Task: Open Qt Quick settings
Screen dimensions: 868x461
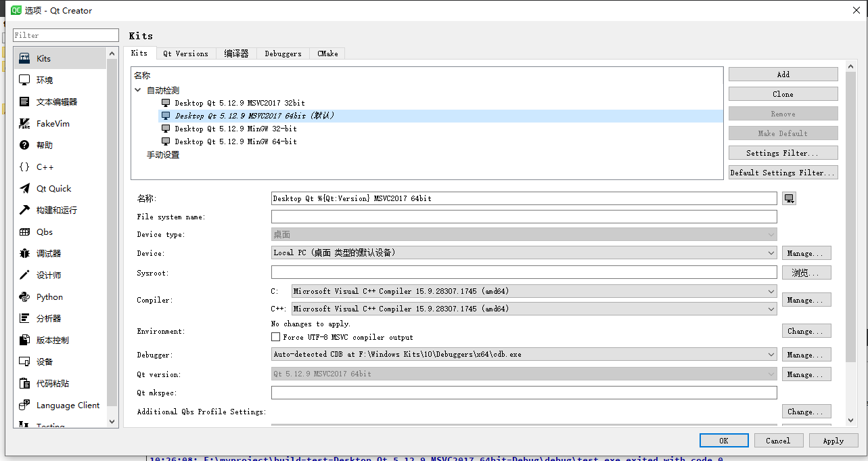Action: coord(50,188)
